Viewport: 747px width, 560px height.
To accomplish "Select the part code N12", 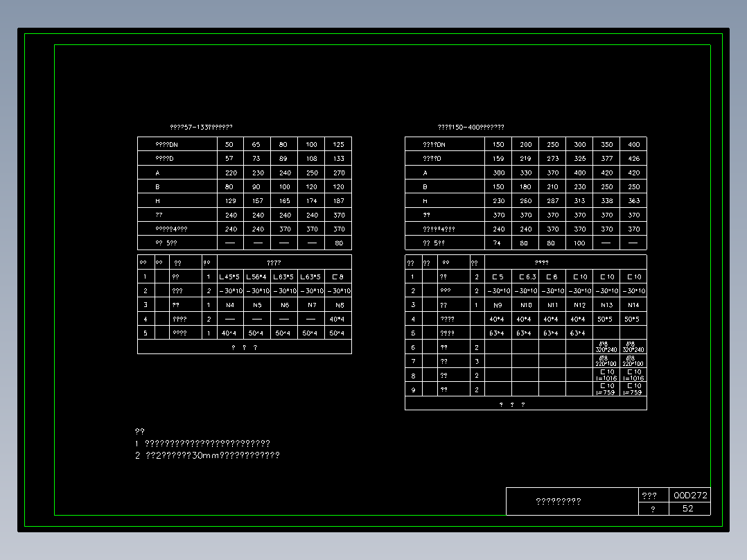I will 580,305.
